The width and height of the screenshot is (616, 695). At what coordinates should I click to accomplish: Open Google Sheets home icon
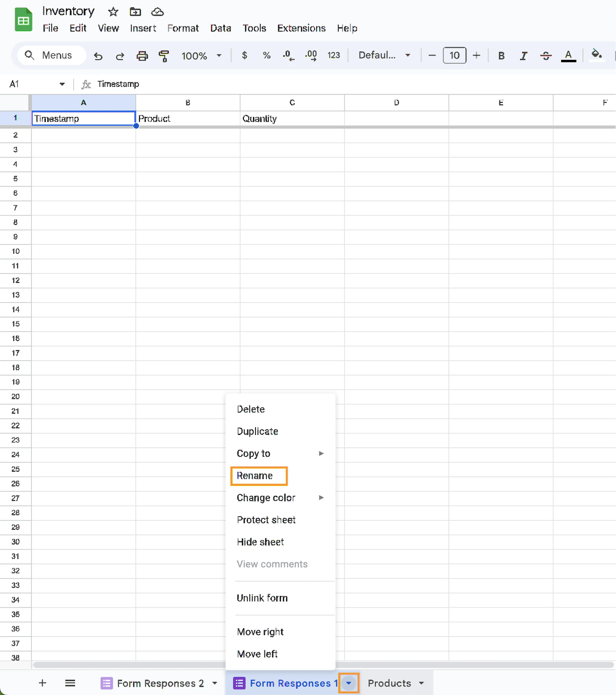click(x=23, y=20)
